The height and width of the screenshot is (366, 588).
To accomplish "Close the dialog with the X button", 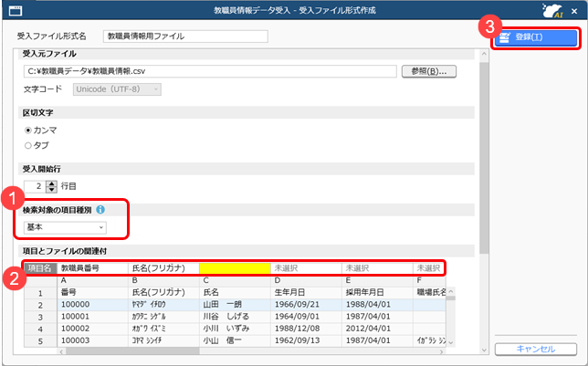I will coord(574,11).
